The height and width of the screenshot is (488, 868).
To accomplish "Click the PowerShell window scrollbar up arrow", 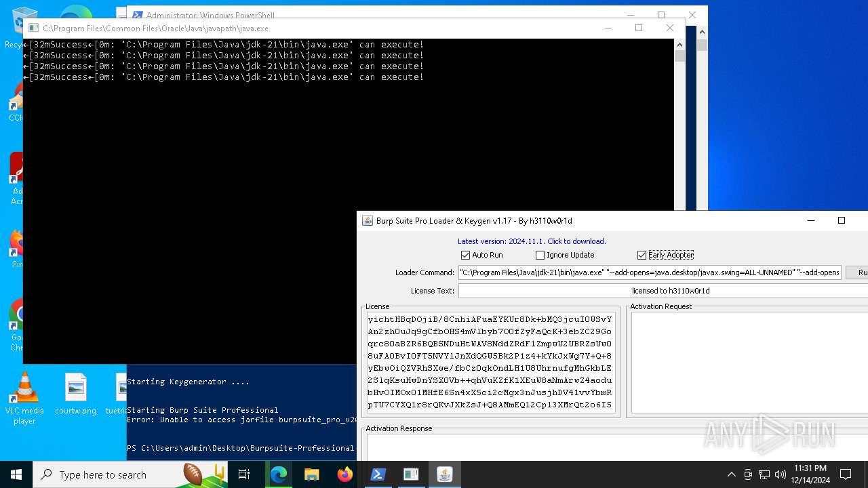I will [702, 32].
